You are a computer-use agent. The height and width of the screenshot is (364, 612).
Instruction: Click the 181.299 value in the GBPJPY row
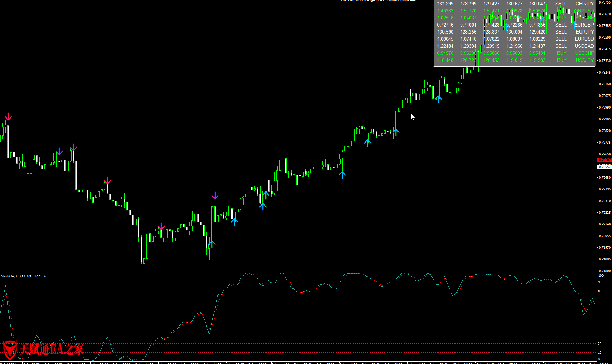tap(445, 4)
